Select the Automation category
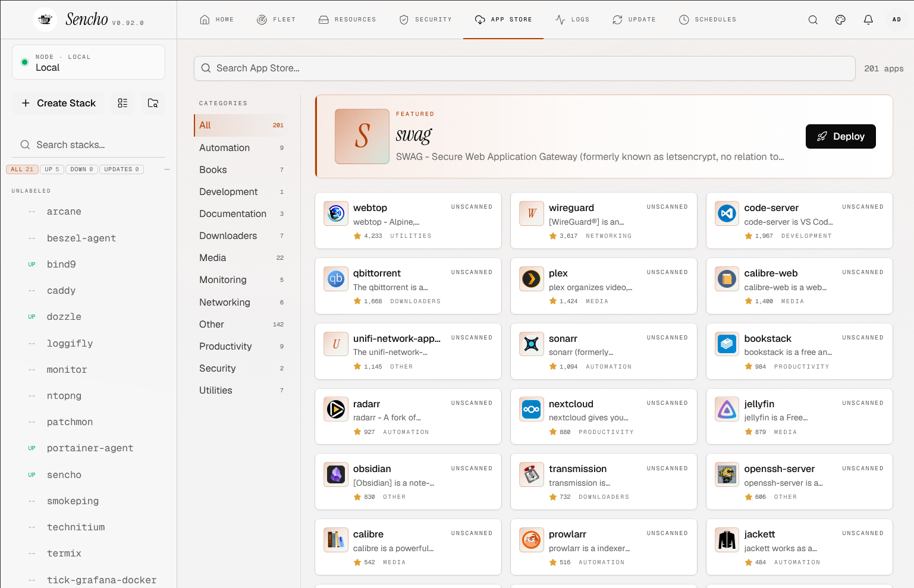914x588 pixels. (x=241, y=147)
